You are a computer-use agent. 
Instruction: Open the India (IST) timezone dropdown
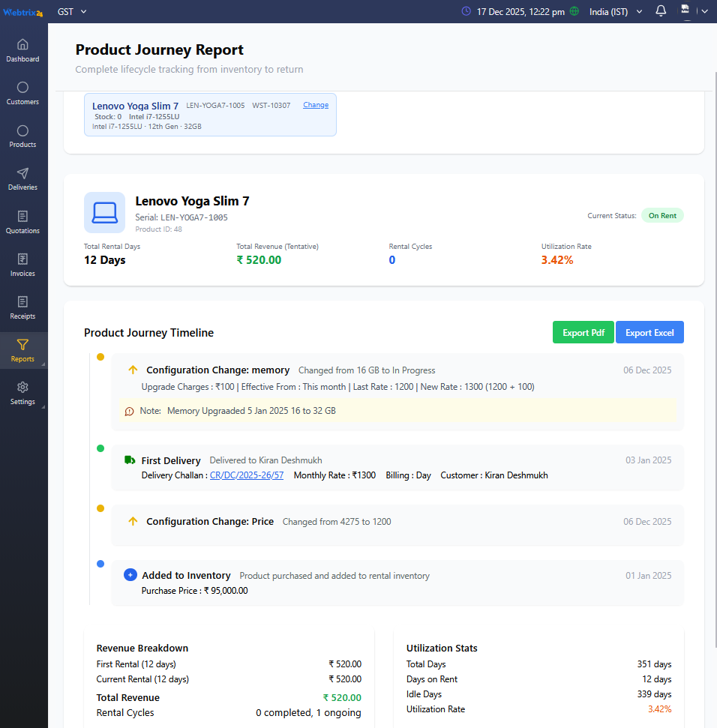(616, 11)
